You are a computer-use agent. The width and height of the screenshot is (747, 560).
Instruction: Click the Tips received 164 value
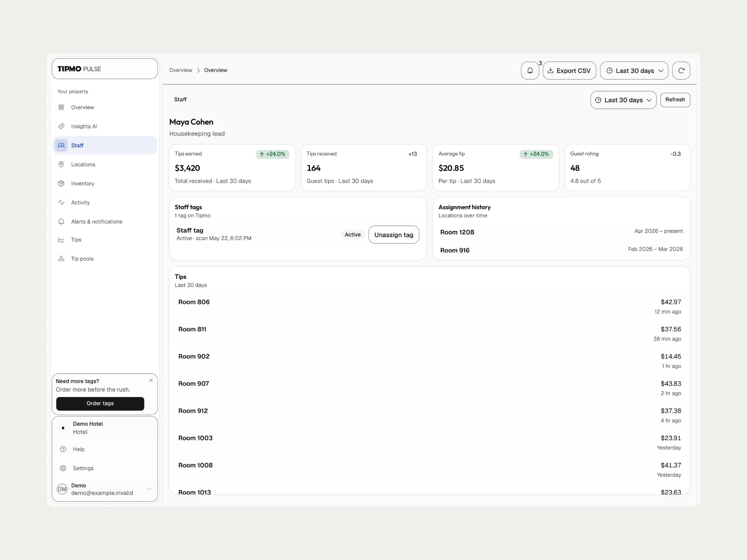pos(314,168)
